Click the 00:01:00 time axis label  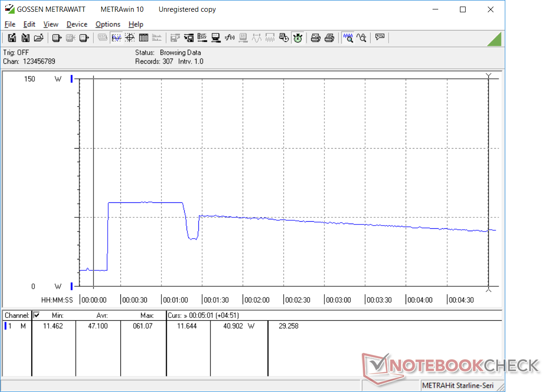(x=175, y=300)
